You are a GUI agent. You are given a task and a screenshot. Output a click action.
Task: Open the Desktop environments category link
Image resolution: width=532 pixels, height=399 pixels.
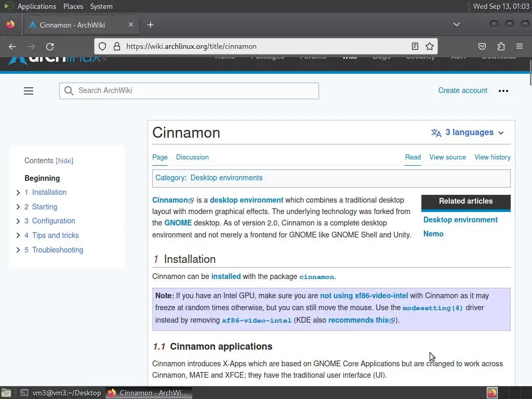coord(227,178)
